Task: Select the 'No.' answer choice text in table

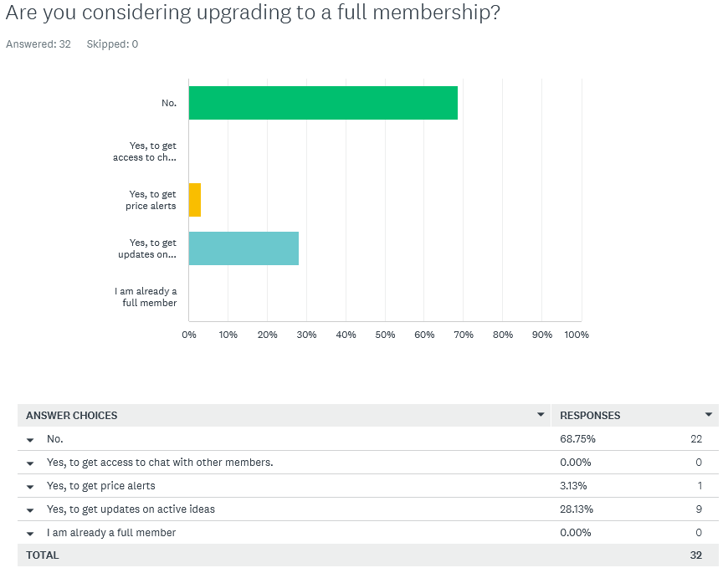Action: (55, 439)
